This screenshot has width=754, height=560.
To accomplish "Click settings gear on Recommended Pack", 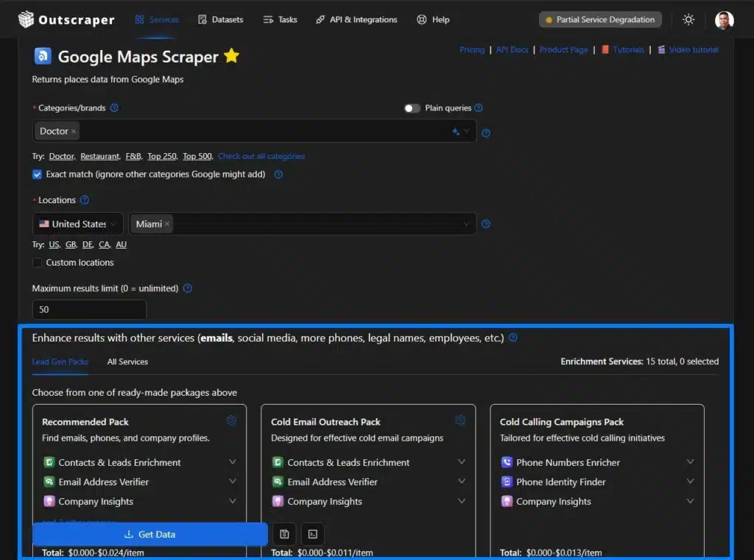I will [231, 421].
